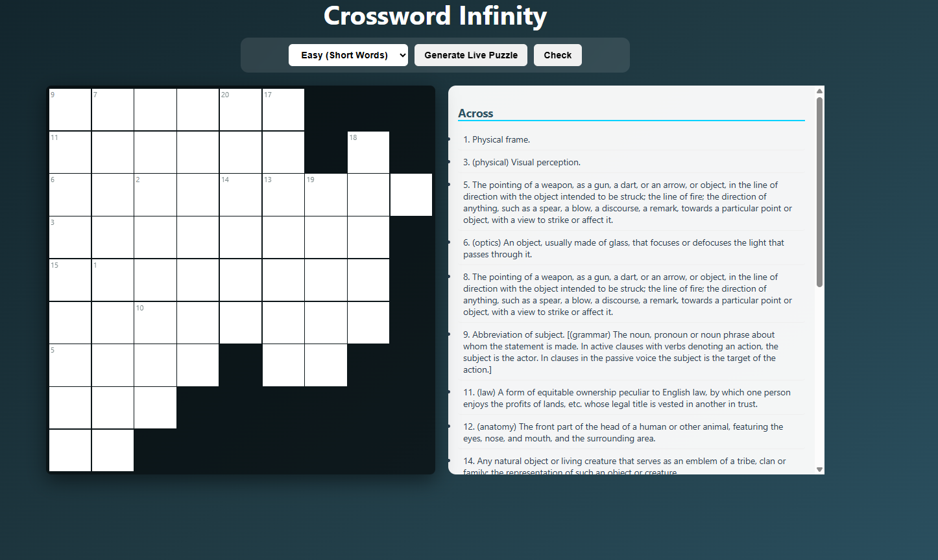Select the grid cell numbered 10

point(155,323)
